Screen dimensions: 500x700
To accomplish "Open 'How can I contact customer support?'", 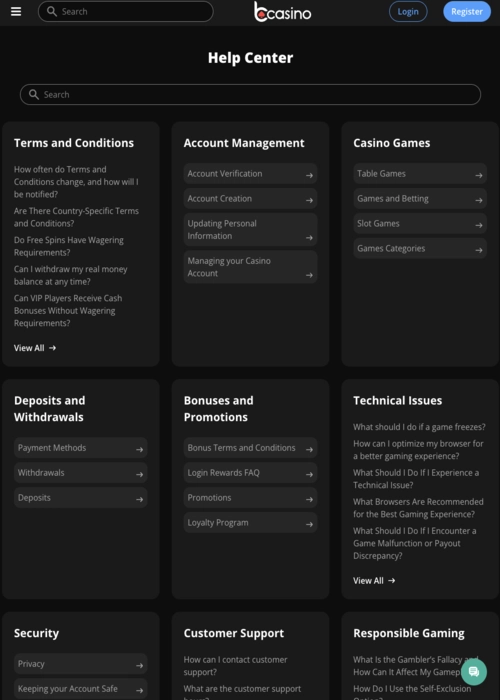I will point(235,666).
